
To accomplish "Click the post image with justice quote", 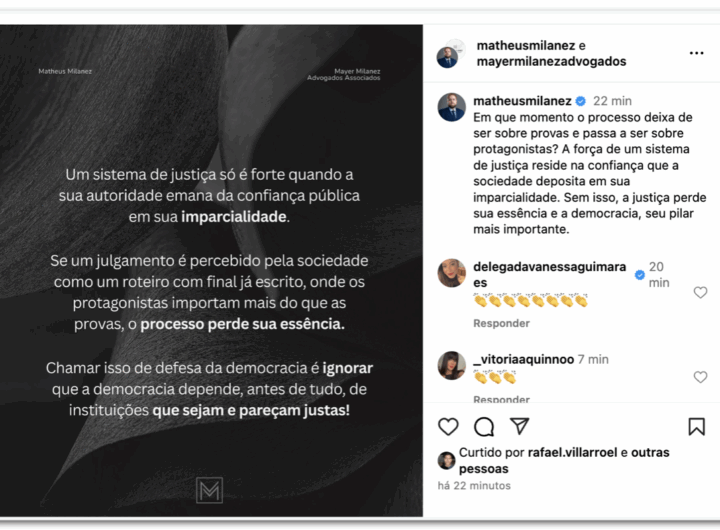I will click(211, 271).
